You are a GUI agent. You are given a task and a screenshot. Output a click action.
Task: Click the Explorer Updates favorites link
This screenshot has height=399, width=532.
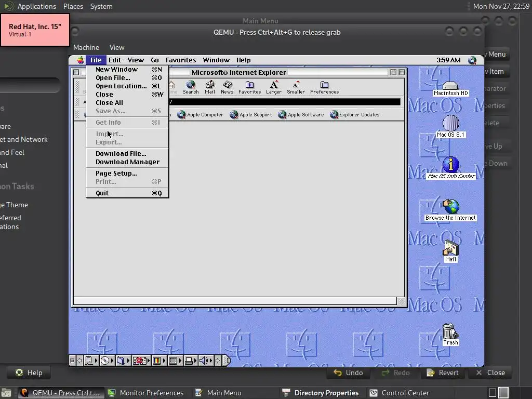[354, 115]
